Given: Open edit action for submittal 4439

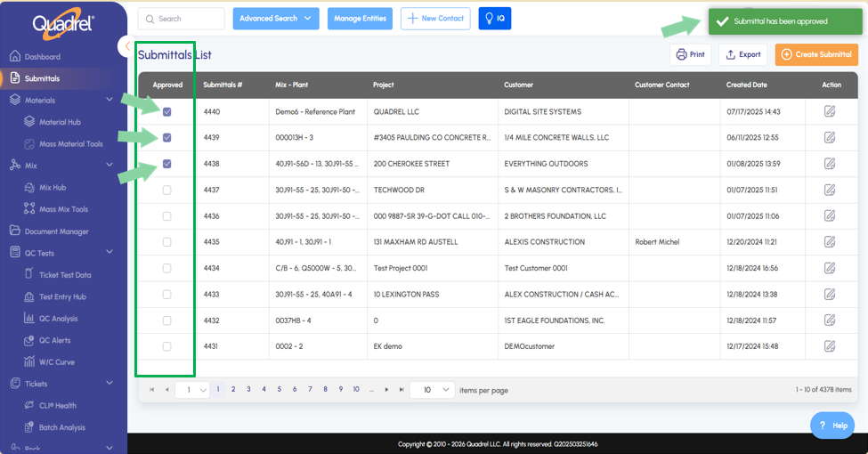Looking at the screenshot, I should pyautogui.click(x=829, y=137).
